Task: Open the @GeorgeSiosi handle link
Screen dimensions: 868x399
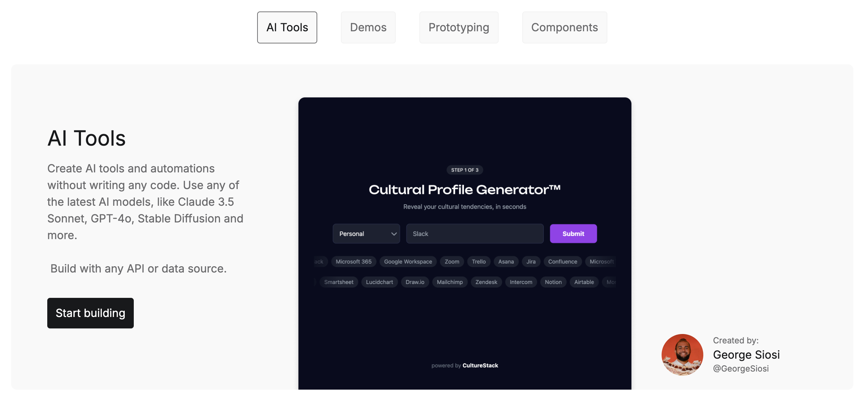Action: 741,368
